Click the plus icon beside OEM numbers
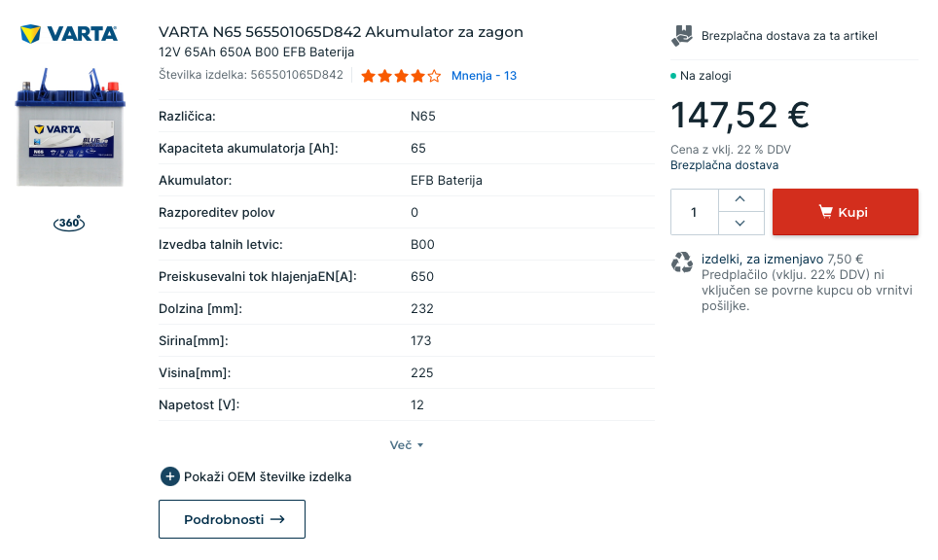Image resolution: width=938 pixels, height=560 pixels. click(x=170, y=476)
